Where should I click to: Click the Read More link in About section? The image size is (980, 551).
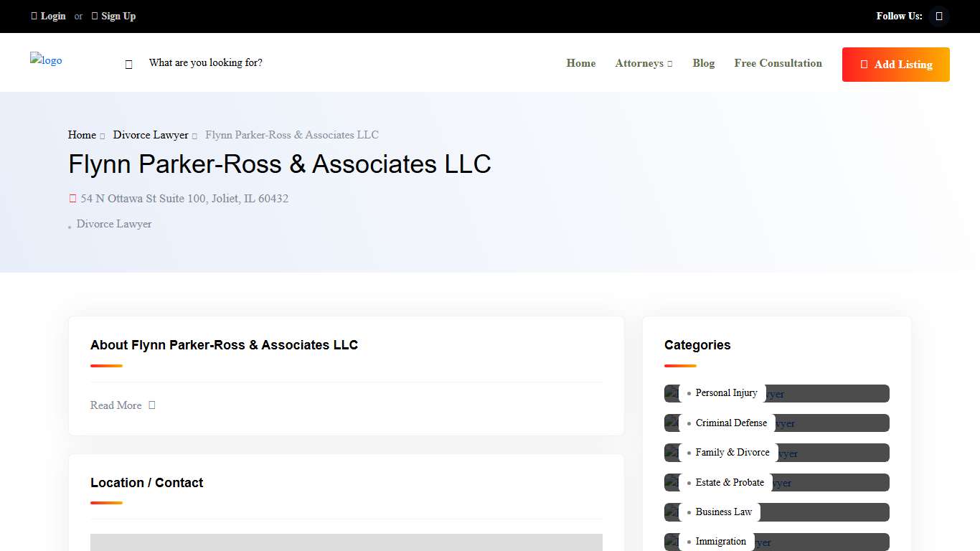[116, 405]
